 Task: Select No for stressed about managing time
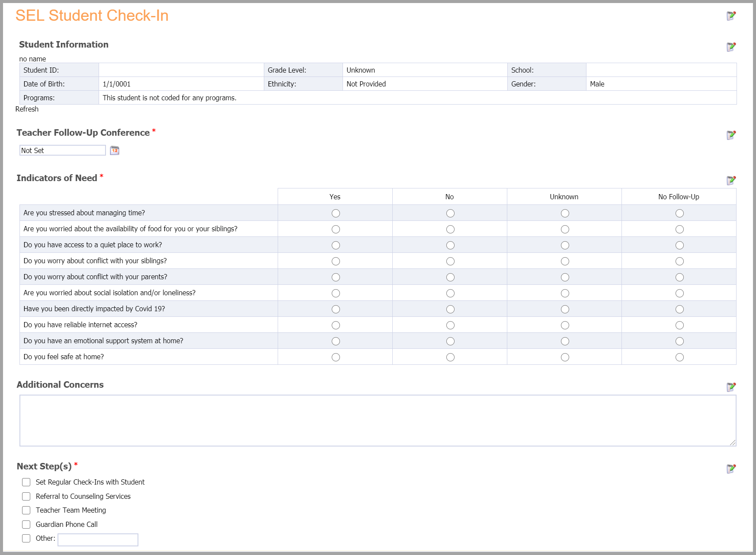[x=450, y=213]
